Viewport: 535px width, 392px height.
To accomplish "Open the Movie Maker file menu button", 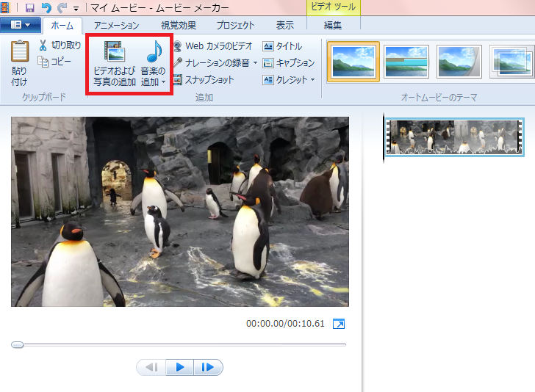I will coord(21,25).
